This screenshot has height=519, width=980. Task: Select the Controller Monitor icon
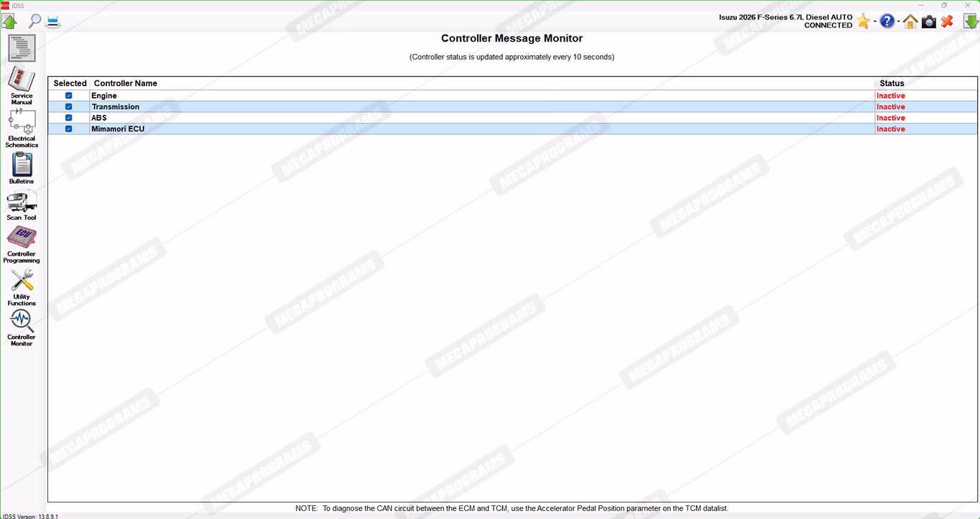[x=22, y=328]
